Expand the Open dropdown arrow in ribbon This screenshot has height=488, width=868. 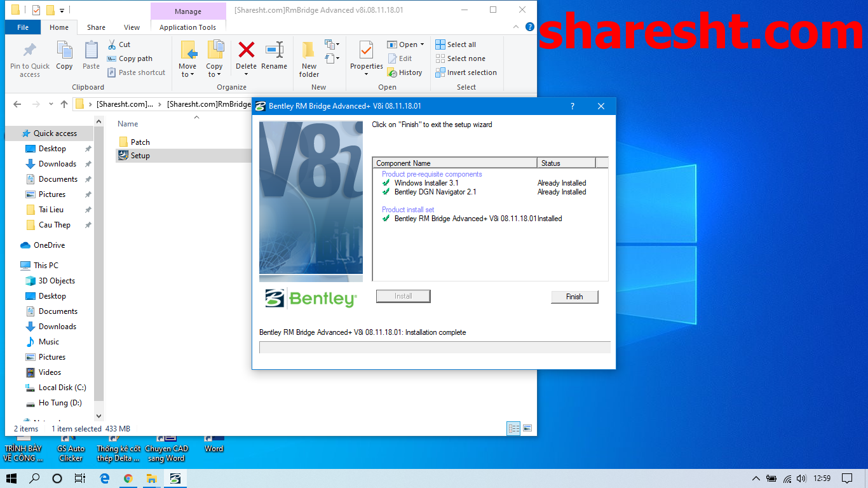423,44
